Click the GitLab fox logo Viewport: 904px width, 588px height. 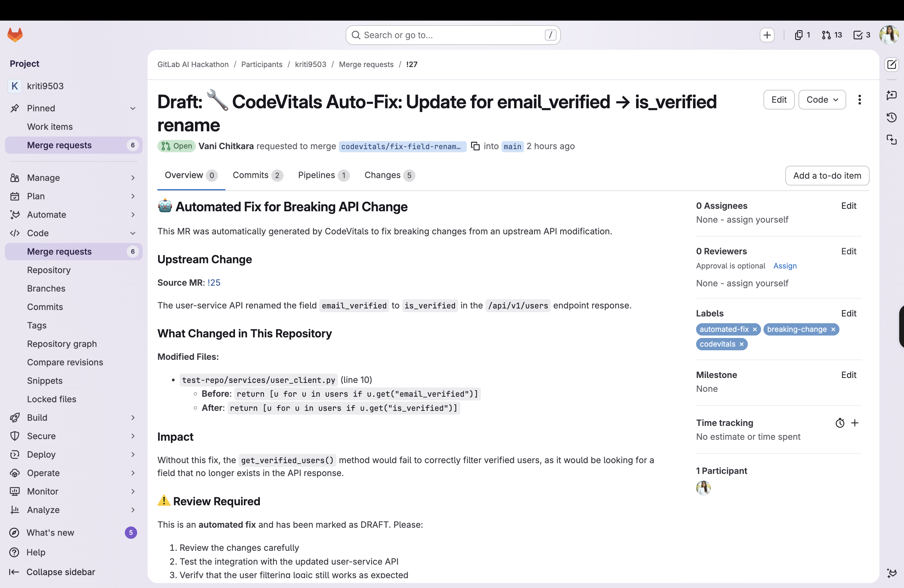[15, 35]
